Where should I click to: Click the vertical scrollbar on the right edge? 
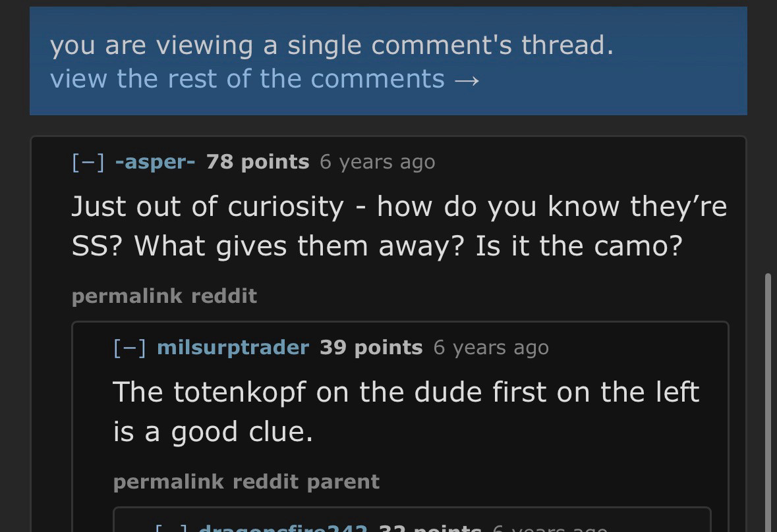[767, 395]
